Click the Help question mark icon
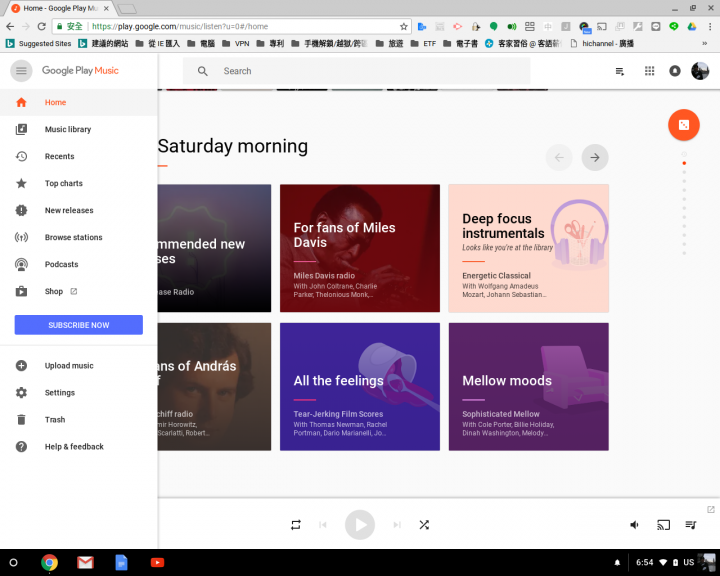The height and width of the screenshot is (576, 720). pos(21,446)
